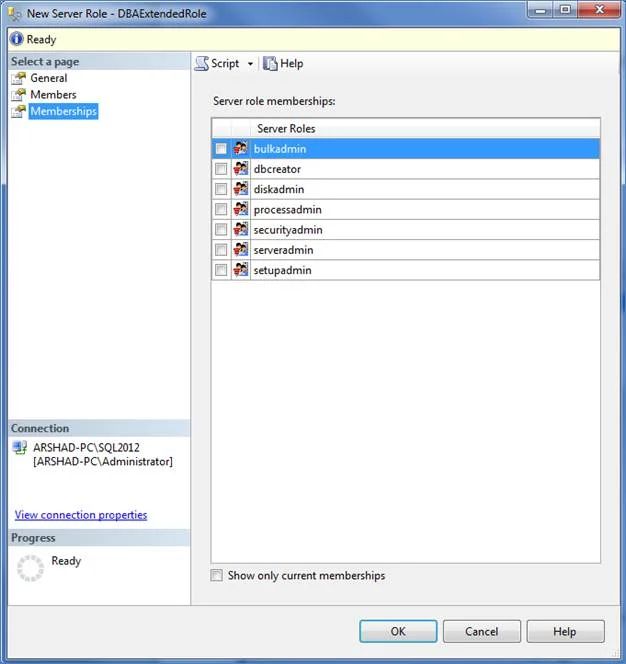Close the New Server Role dialog
The image size is (626, 664).
pyautogui.click(x=599, y=10)
